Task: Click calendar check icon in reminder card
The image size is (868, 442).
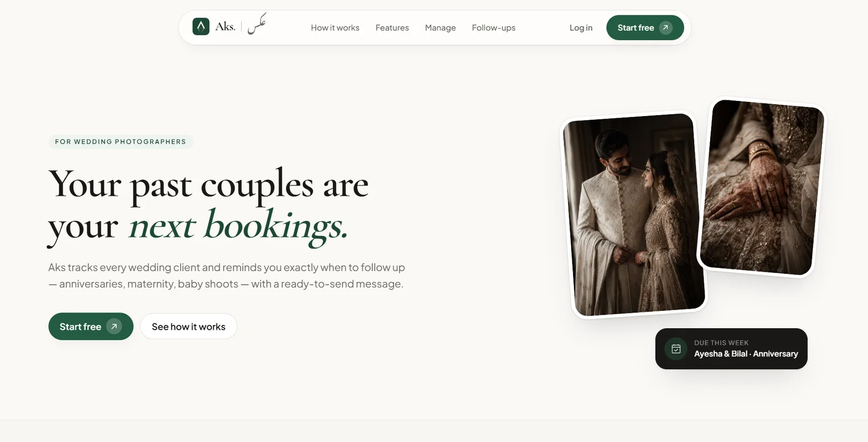Action: pos(676,349)
